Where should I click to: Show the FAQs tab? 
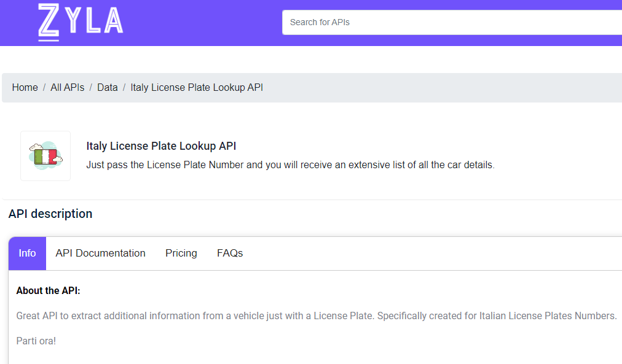click(x=230, y=254)
